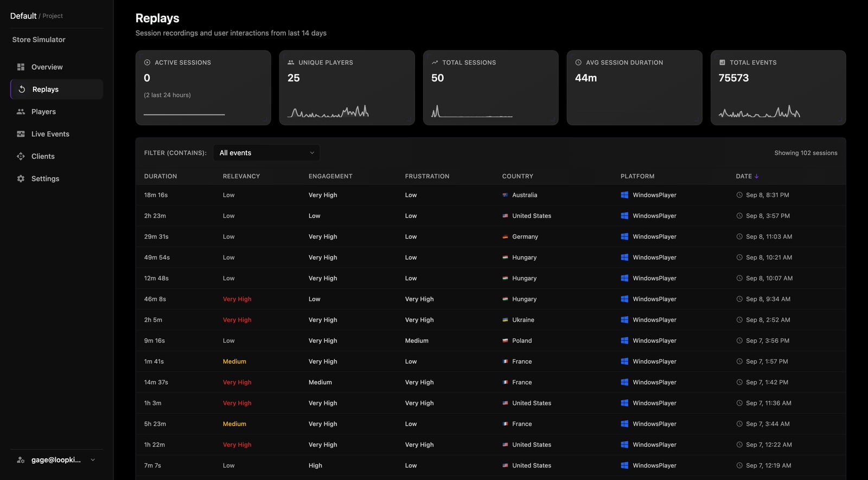Click the Live Events icon in sidebar
Viewport: 868px width, 480px height.
click(21, 134)
